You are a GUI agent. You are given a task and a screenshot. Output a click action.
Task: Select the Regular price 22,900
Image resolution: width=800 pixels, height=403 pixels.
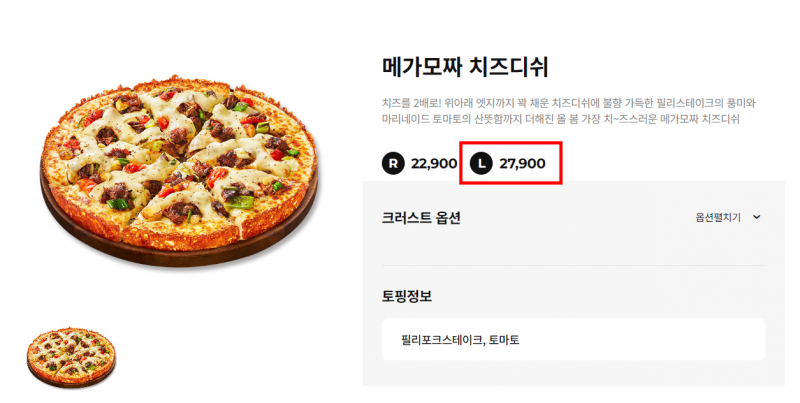434,162
